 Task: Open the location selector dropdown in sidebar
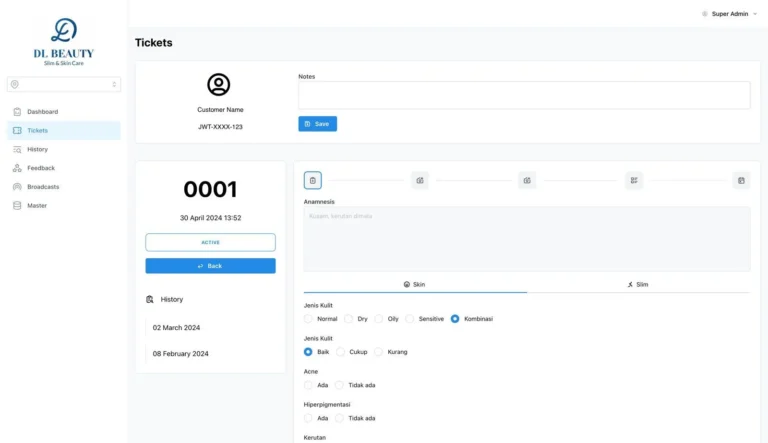[x=64, y=85]
